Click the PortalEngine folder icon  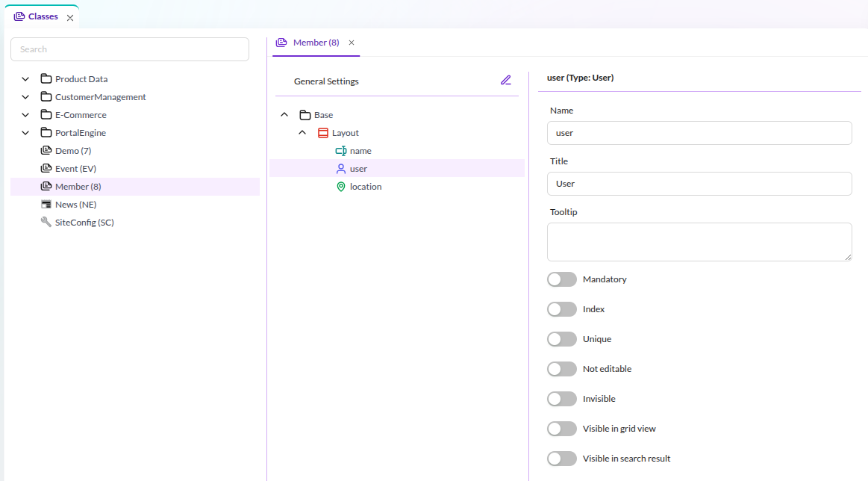[46, 132]
